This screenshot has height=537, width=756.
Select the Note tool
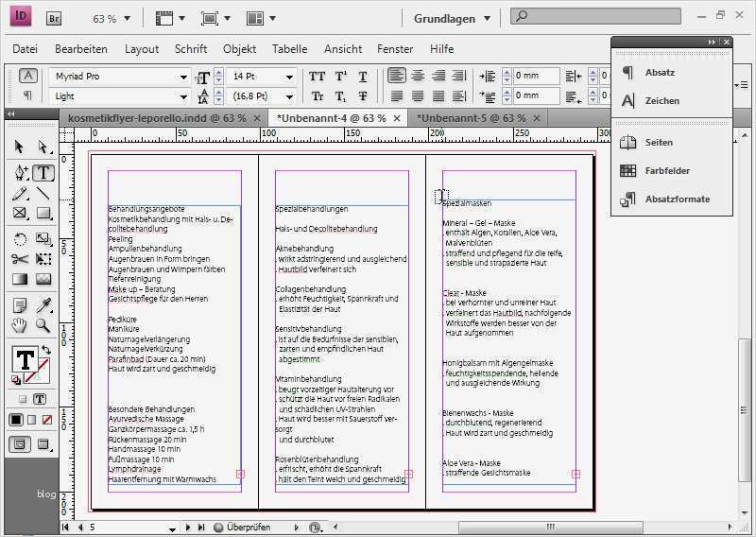click(x=20, y=305)
